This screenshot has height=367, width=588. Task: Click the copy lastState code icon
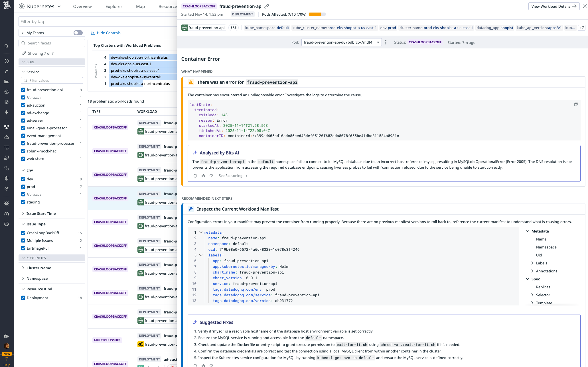576,105
